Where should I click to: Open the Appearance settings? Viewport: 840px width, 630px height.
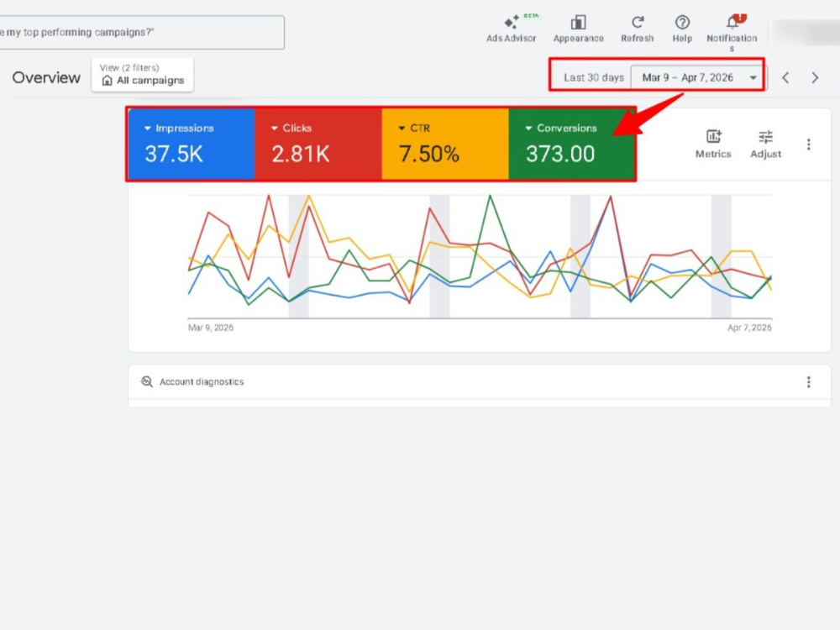click(578, 29)
